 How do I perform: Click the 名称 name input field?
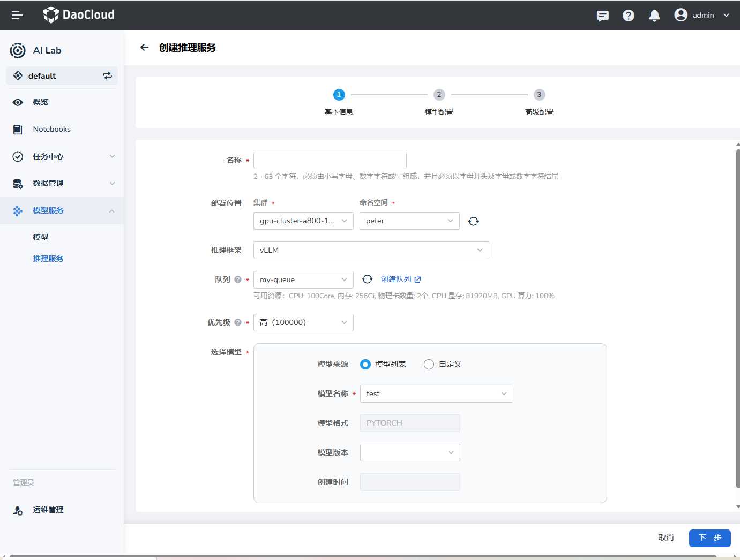tap(330, 160)
